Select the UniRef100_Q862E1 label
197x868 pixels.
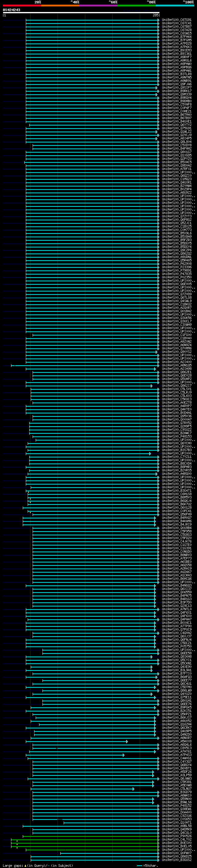(176, 372)
